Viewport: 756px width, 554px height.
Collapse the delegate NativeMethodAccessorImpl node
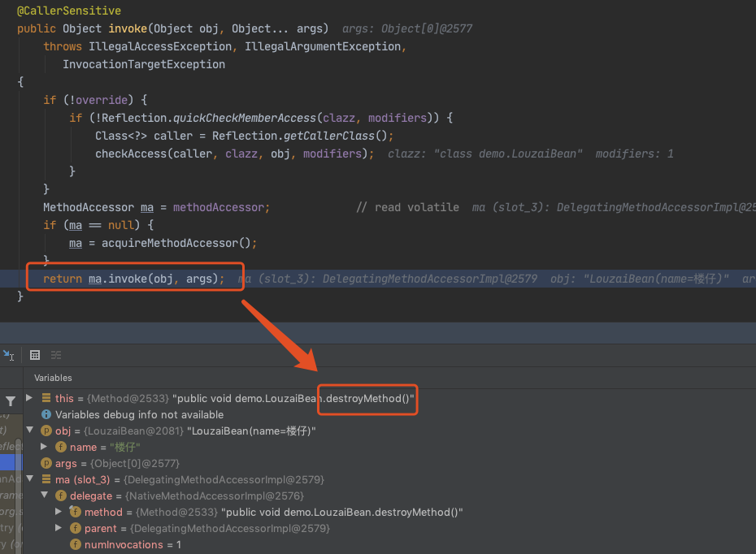point(45,495)
